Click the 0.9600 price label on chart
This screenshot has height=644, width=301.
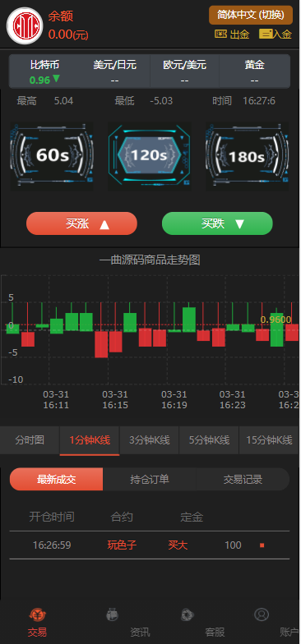coord(276,320)
